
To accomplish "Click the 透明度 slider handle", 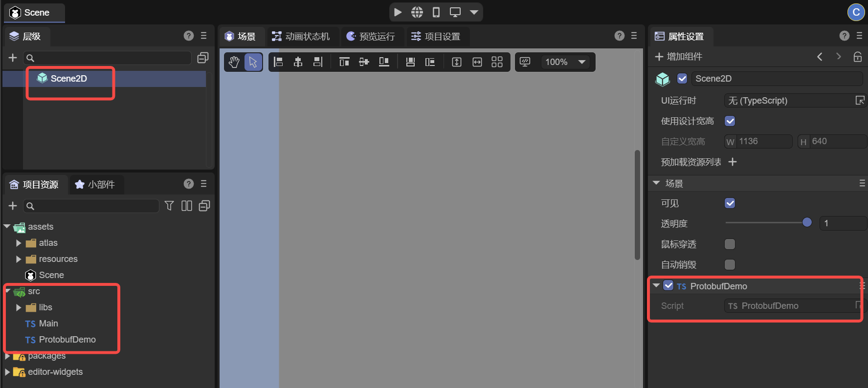I will (x=807, y=223).
